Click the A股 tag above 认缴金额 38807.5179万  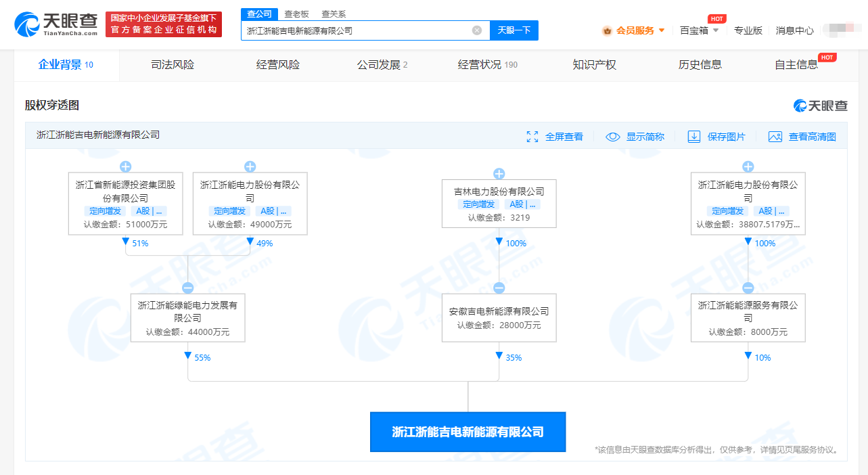(x=771, y=211)
